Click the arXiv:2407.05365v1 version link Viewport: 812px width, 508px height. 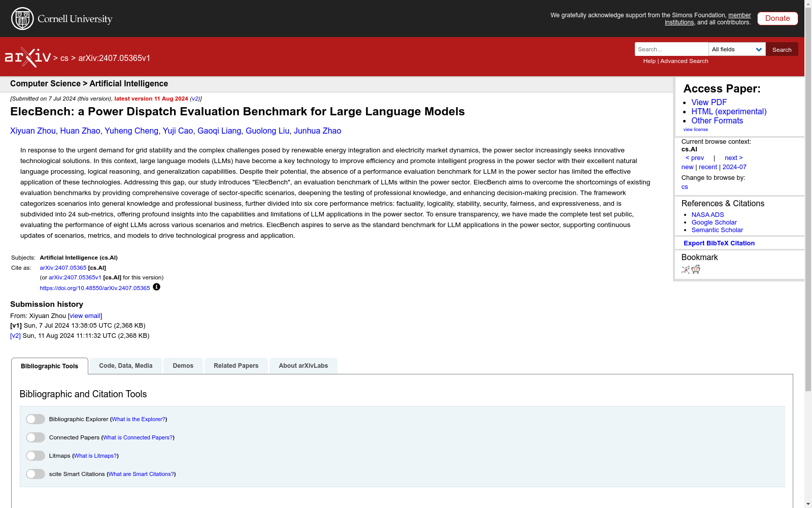(75, 277)
